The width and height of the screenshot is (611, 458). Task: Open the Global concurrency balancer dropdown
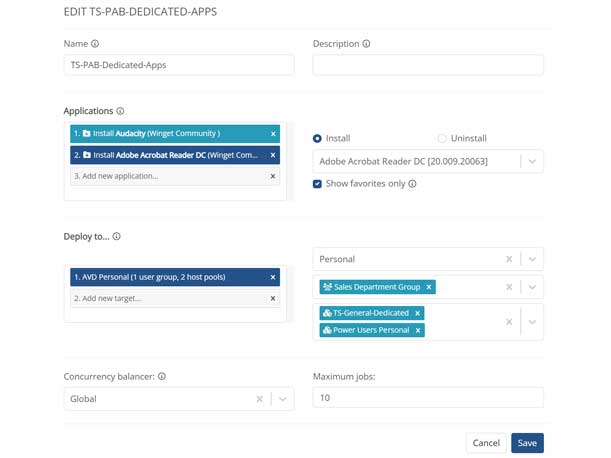[283, 399]
